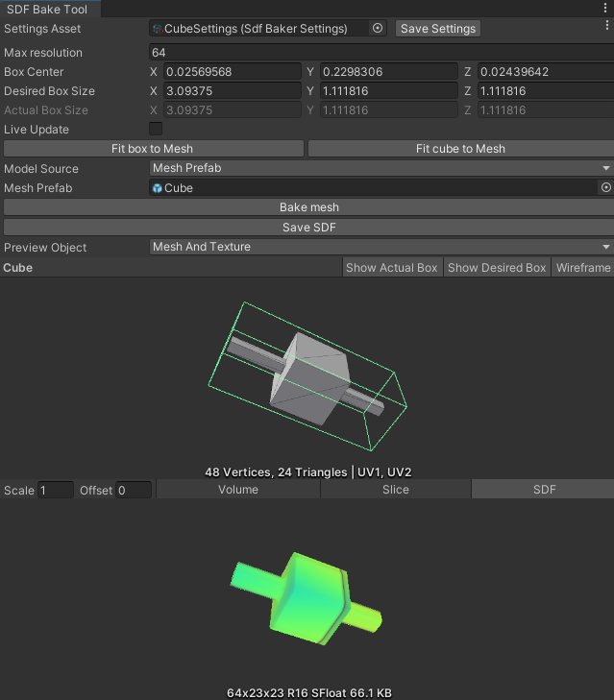The image size is (614, 700).
Task: Toggle Show Actual Box
Action: (x=392, y=268)
